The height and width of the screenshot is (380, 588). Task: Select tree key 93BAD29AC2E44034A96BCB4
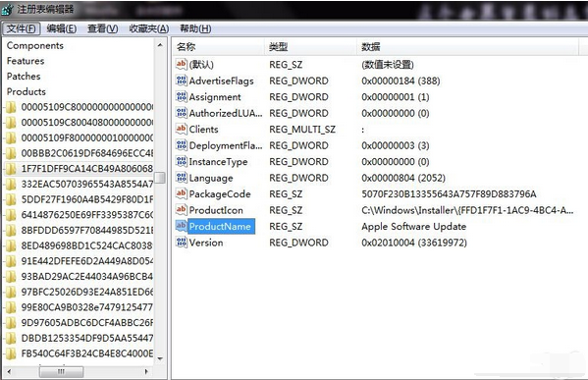click(86, 277)
